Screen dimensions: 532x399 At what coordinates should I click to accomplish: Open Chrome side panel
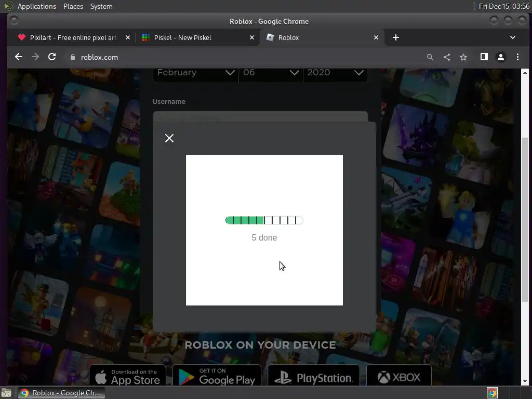484,57
